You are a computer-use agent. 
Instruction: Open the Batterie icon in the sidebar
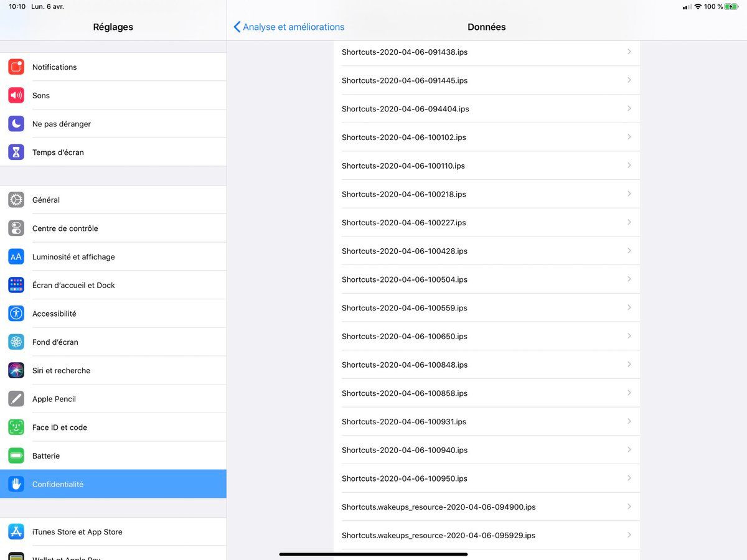[16, 455]
